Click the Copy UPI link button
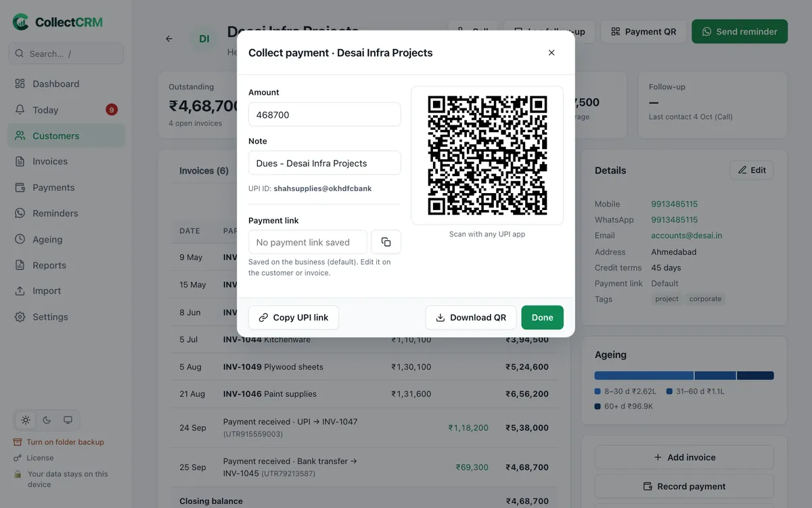Screen dimensions: 812x508 [x=294, y=318]
